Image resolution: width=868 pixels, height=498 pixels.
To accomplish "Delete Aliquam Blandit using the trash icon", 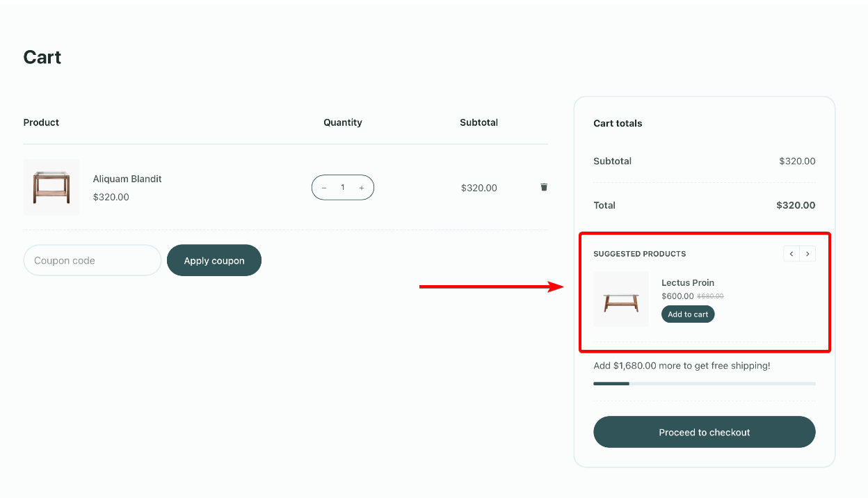I will pyautogui.click(x=544, y=187).
